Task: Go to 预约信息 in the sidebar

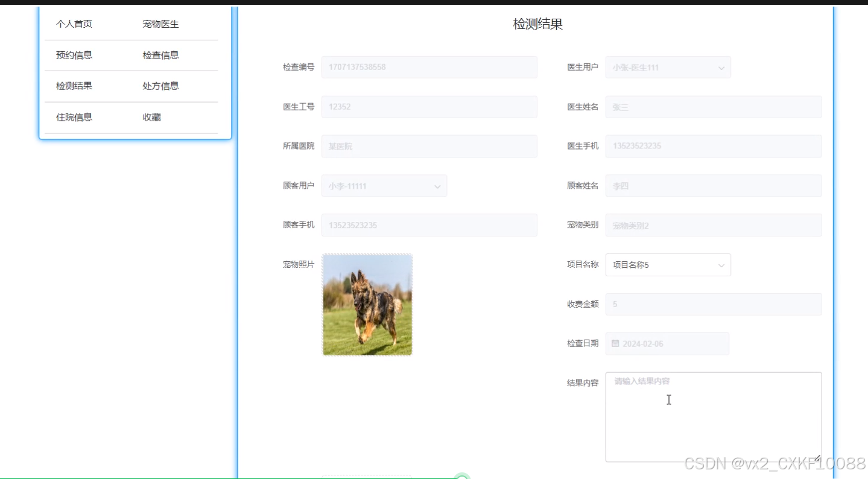Action: click(74, 55)
